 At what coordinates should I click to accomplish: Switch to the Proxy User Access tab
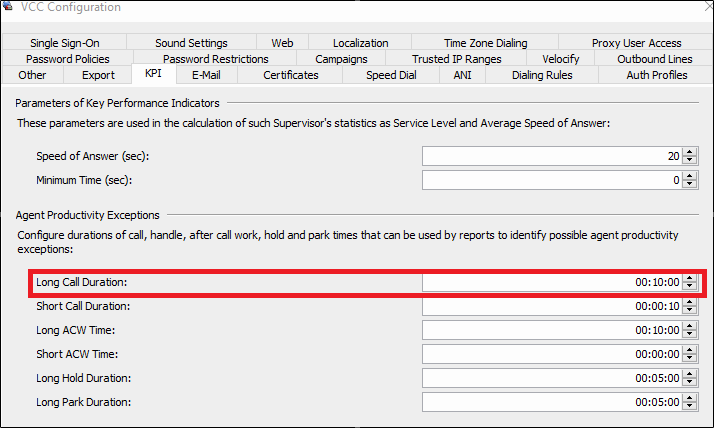coord(636,43)
